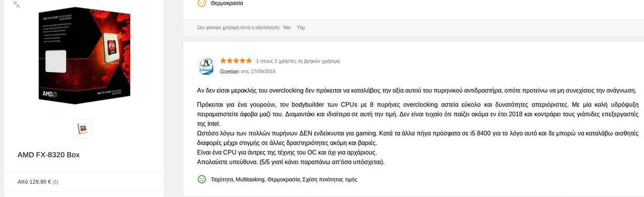Click the 'Απολαύστε υπεύθυνα' closing line
Screen dimensions: 644x197
[x=291, y=162]
